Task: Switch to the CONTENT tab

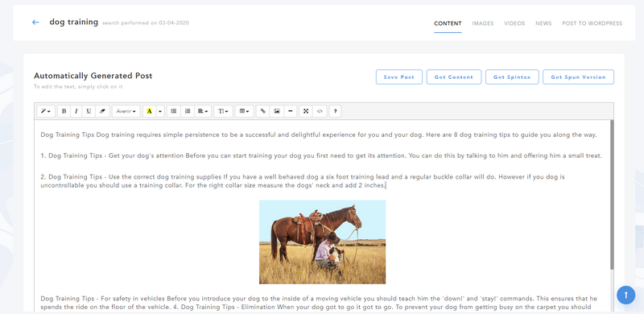Action: (x=448, y=23)
